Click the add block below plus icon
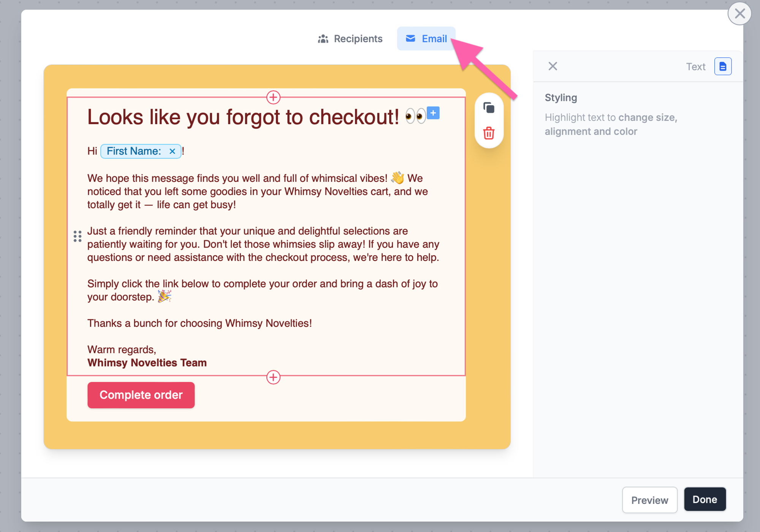This screenshot has height=532, width=760. coord(273,376)
